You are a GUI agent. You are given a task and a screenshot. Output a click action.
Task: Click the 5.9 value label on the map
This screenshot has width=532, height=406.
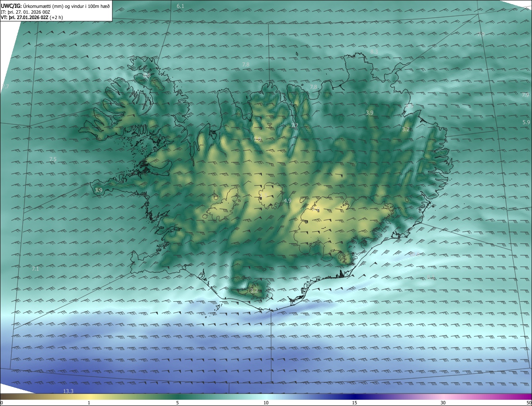526,122
